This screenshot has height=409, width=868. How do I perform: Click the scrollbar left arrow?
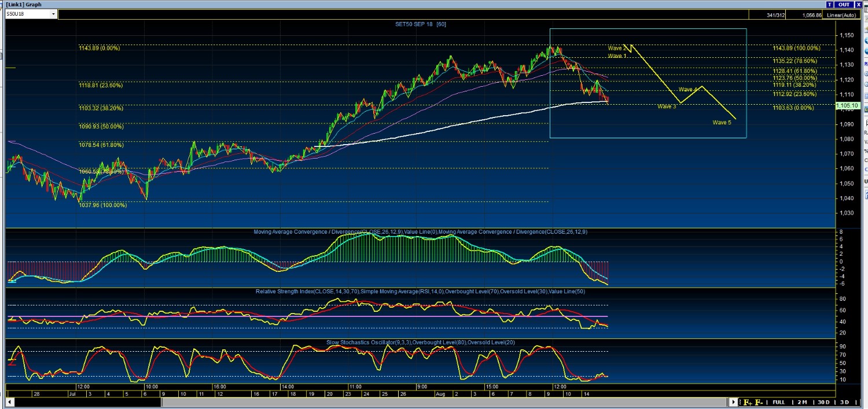tap(10, 402)
